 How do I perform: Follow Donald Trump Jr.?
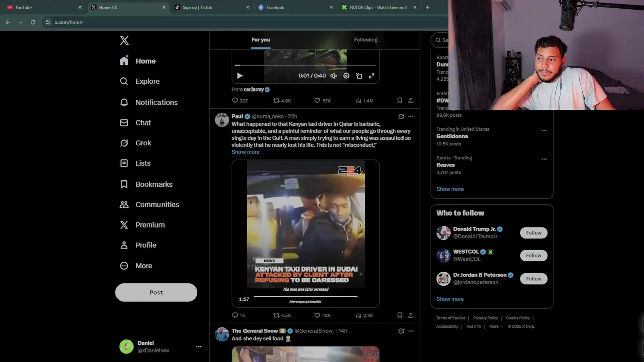coord(534,233)
